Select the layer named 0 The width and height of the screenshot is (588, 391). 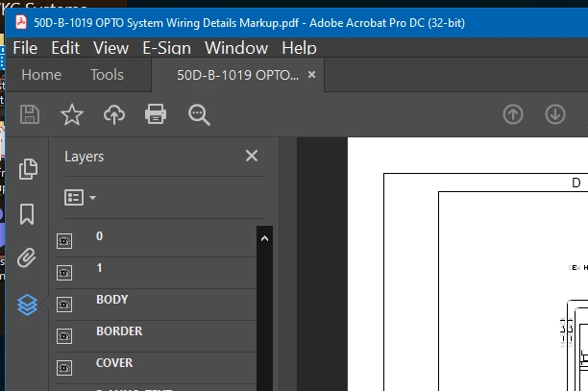pos(99,235)
